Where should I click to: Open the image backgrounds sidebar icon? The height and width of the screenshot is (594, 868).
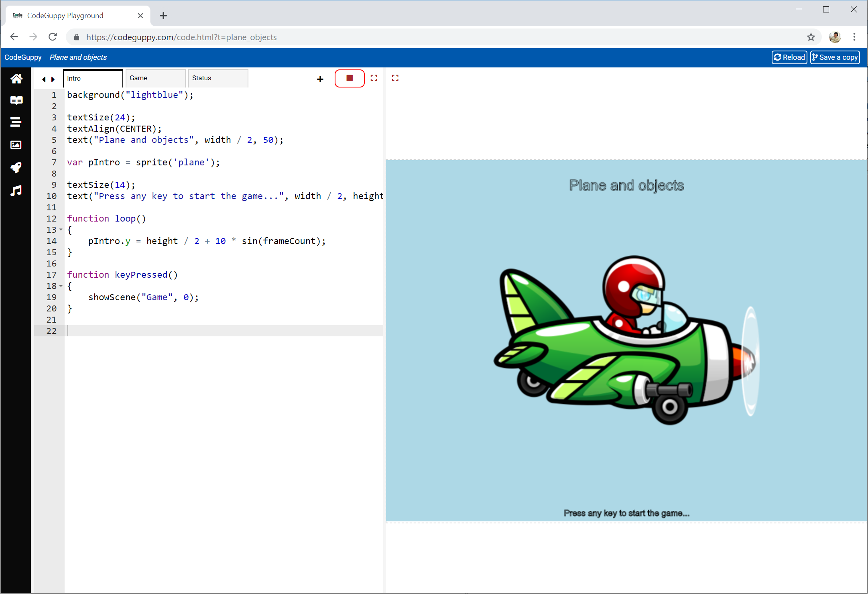tap(16, 144)
